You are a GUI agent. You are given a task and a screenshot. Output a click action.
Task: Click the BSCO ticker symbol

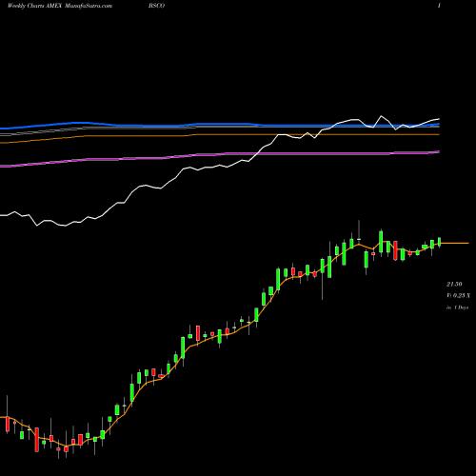click(x=156, y=6)
